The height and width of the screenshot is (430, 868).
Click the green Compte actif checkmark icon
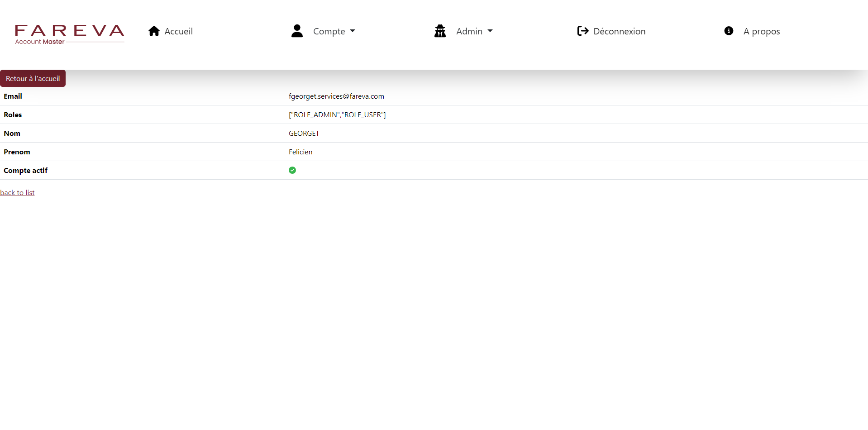coord(292,170)
